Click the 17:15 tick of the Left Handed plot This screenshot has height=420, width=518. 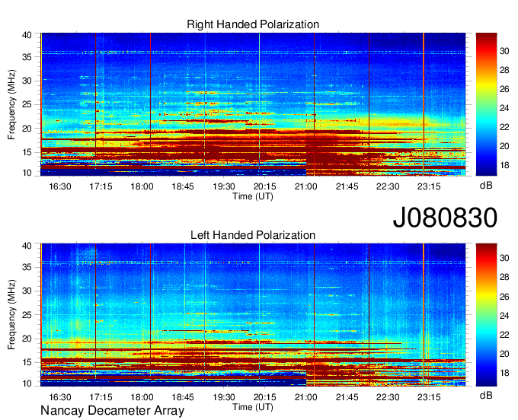(x=101, y=397)
